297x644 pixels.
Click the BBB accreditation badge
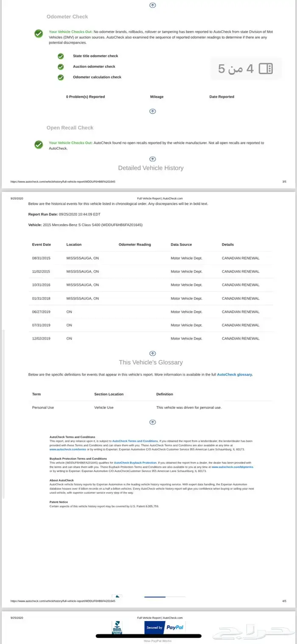tap(117, 628)
